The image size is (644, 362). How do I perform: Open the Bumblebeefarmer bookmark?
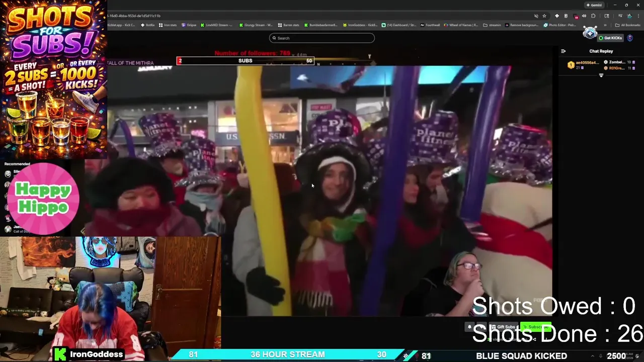tap(321, 25)
